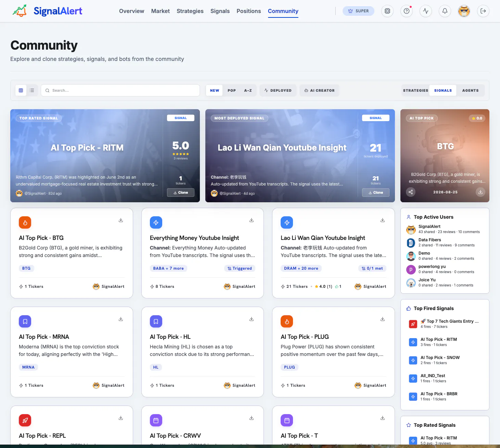Click the SUPER plan badge
500x448 pixels.
tap(358, 11)
